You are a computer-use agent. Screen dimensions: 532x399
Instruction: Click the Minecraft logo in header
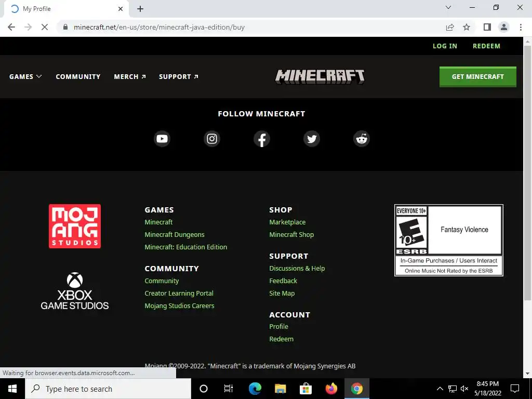point(320,76)
